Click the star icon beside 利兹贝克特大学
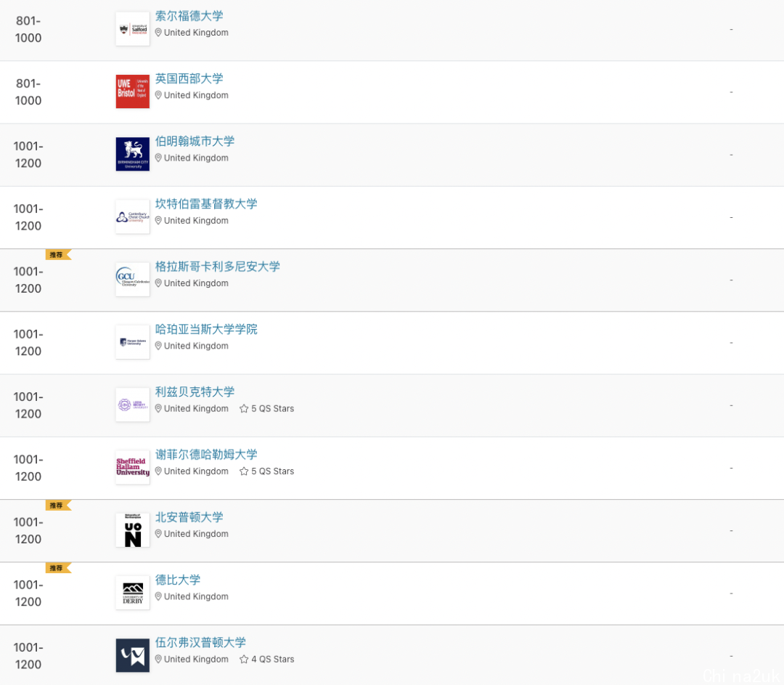 pos(244,408)
